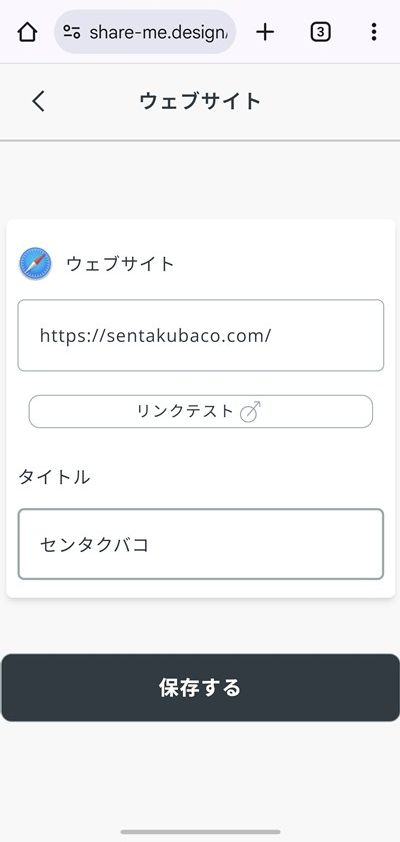
Task: Tap the browser home icon
Action: [27, 32]
